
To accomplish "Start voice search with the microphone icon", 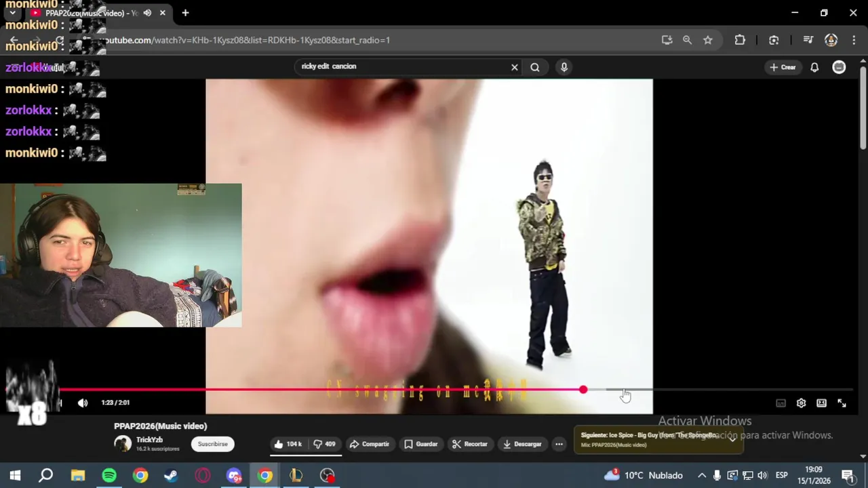I will [564, 67].
